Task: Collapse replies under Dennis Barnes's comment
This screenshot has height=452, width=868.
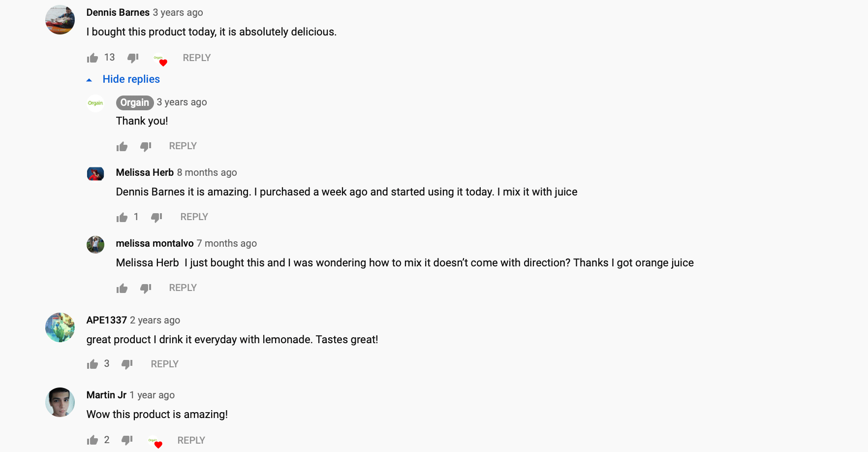Action: point(130,79)
